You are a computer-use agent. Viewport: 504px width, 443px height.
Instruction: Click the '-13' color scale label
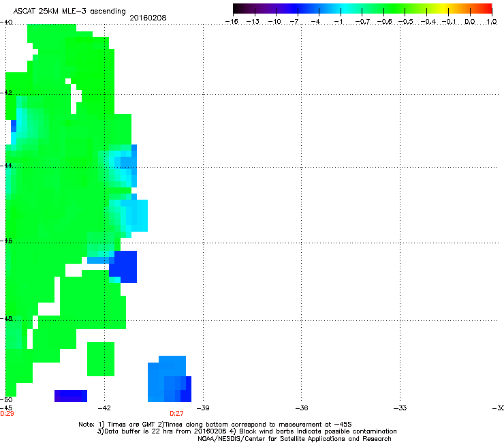tap(253, 22)
